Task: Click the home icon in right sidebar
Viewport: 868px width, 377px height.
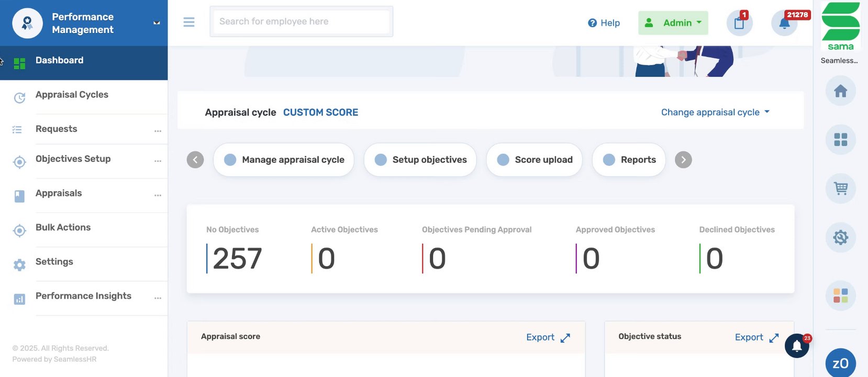Action: (840, 91)
